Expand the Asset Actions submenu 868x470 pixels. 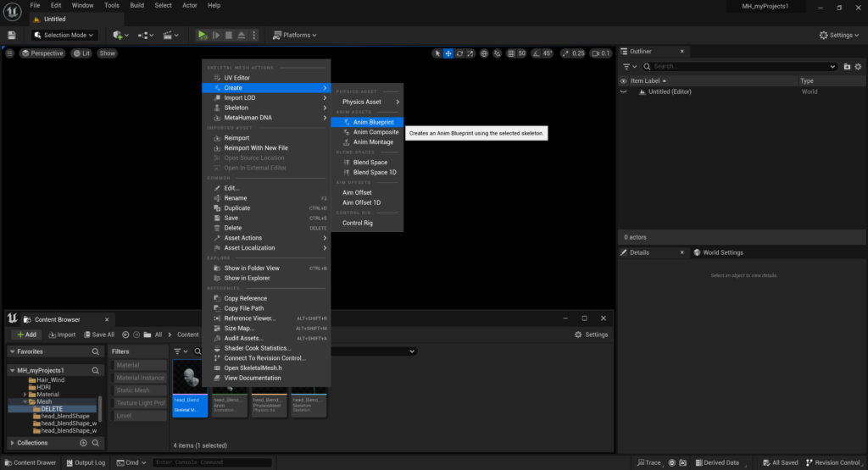click(266, 238)
